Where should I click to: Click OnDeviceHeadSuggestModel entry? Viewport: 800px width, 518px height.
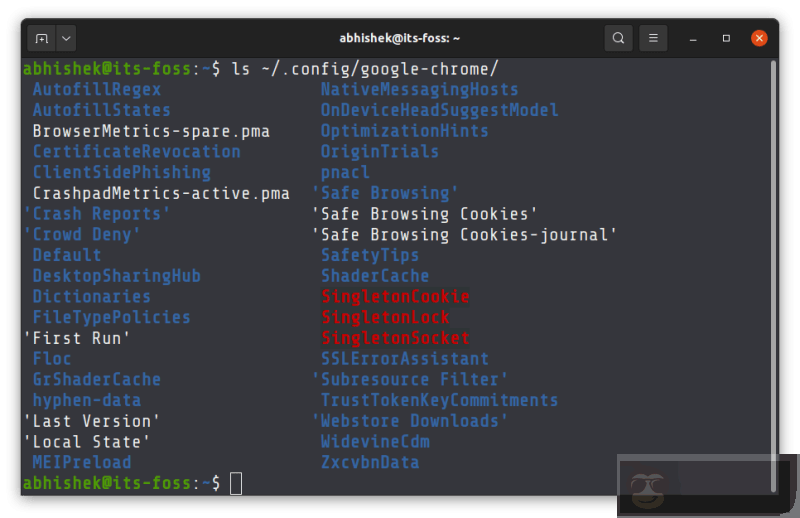pos(439,110)
